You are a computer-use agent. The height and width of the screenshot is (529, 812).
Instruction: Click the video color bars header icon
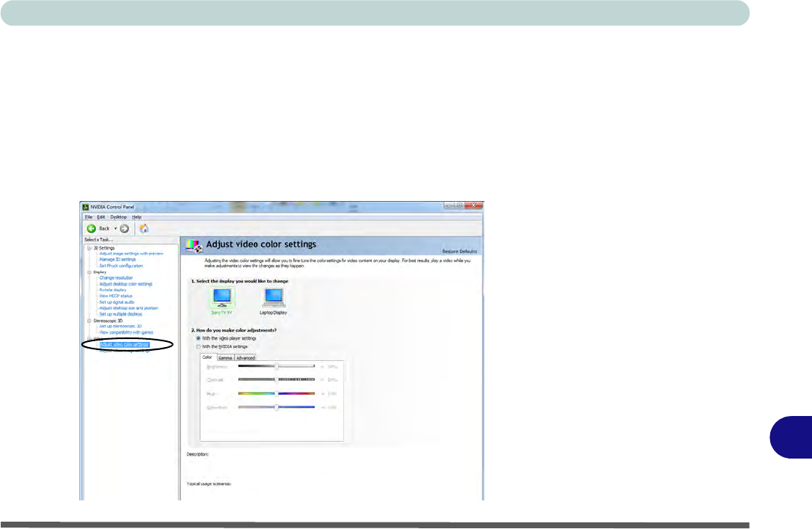click(194, 247)
